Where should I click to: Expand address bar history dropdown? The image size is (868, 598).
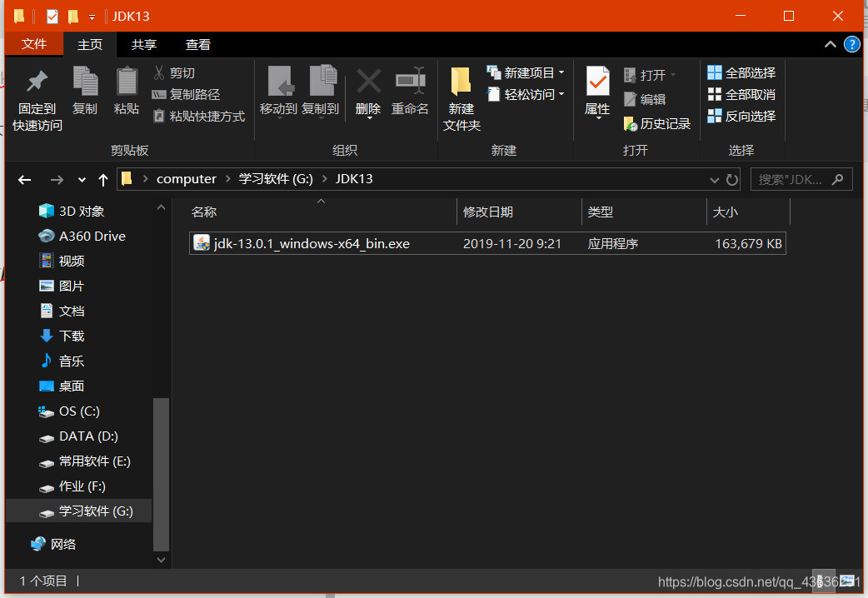pyautogui.click(x=714, y=179)
